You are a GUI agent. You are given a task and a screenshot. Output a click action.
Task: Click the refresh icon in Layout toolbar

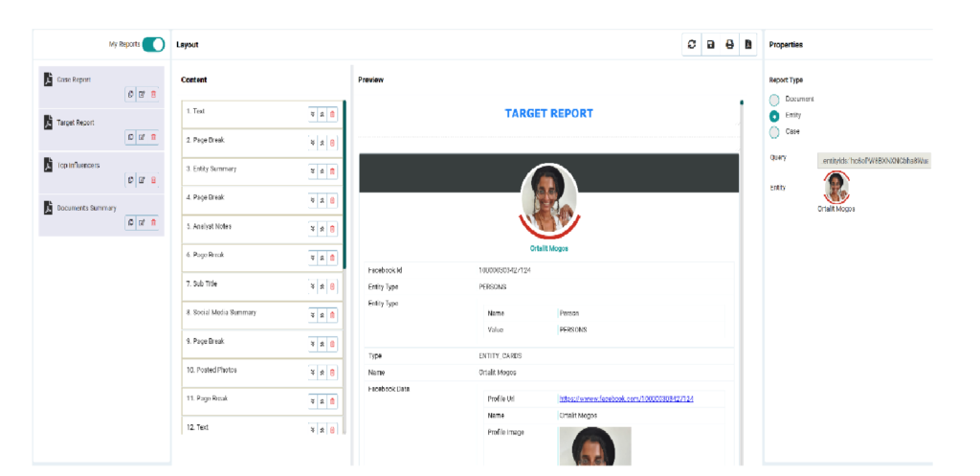pyautogui.click(x=692, y=44)
